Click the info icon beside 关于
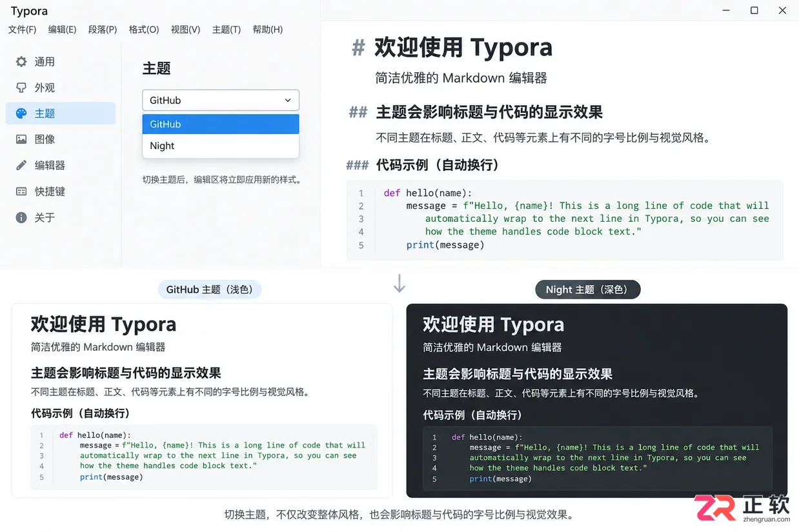799x532 pixels. click(21, 217)
